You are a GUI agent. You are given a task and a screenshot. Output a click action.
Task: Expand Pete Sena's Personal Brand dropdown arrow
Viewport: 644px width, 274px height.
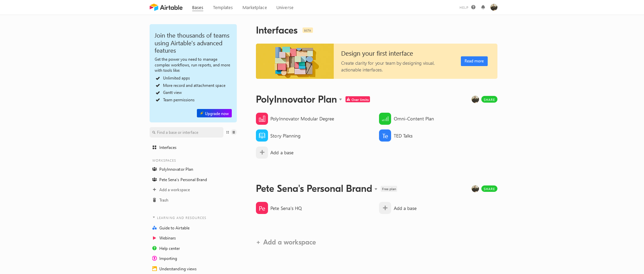click(376, 189)
